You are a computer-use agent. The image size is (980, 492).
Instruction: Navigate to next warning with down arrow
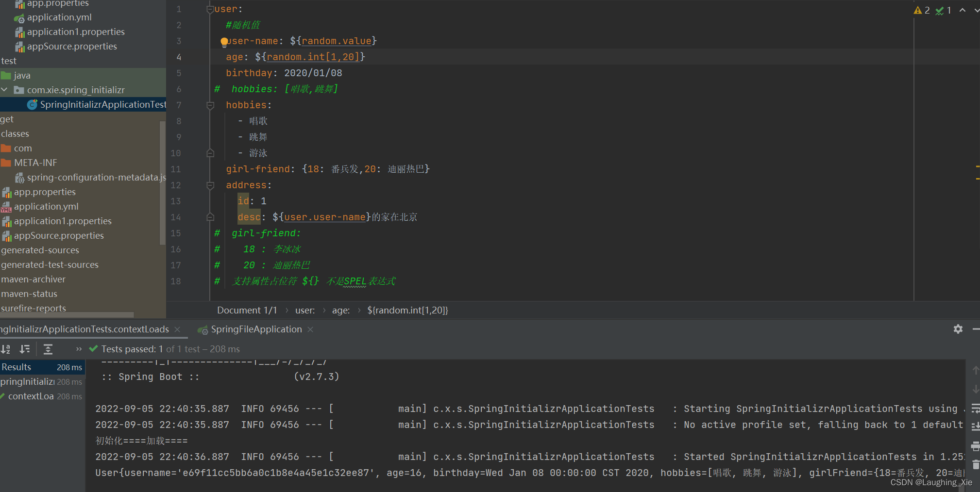(x=977, y=10)
